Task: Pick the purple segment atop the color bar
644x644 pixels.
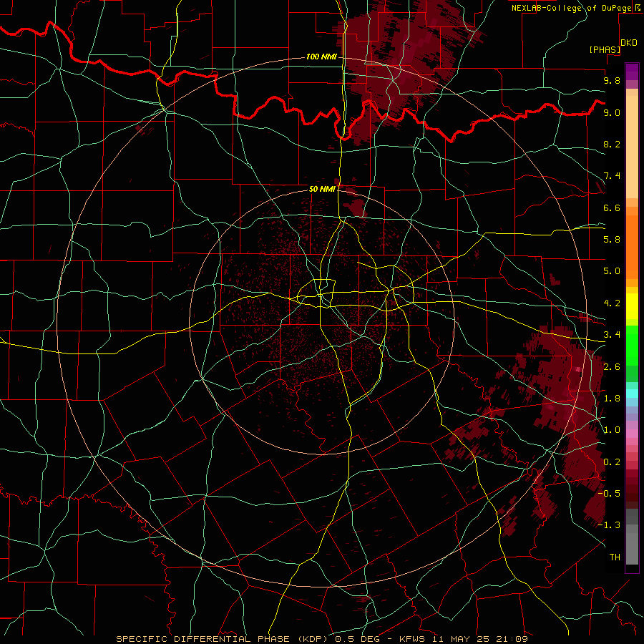Action: point(632,72)
